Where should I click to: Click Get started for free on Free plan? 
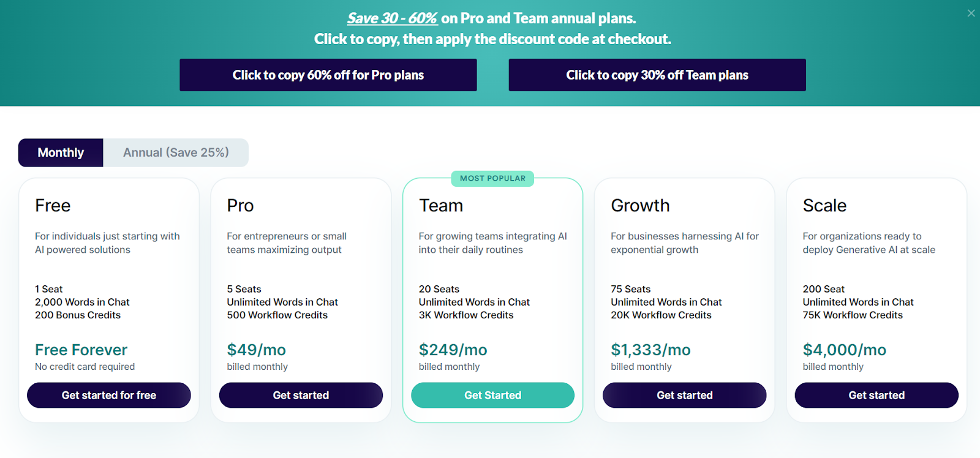pos(108,395)
